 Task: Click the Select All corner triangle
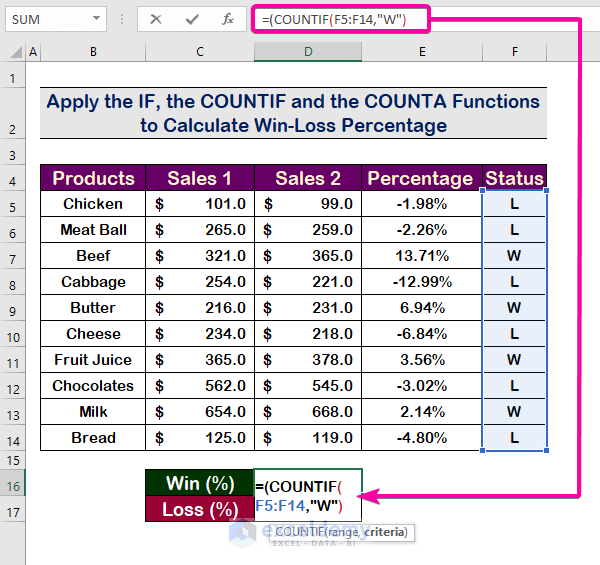14,52
